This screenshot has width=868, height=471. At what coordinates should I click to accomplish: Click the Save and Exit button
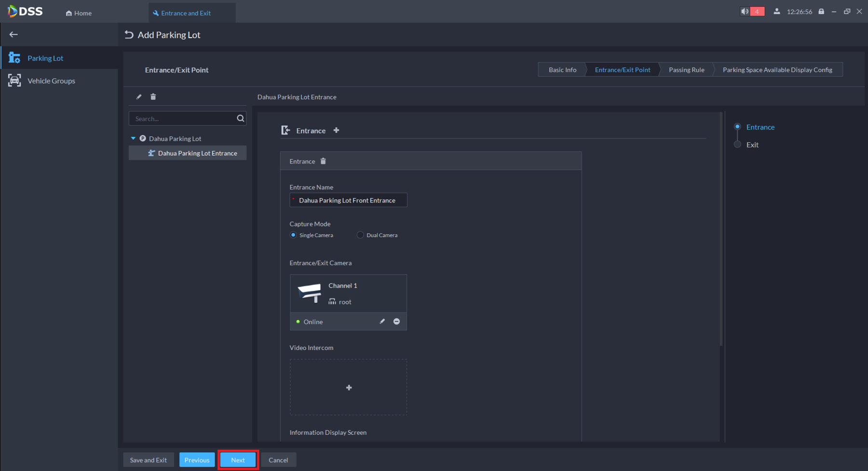point(149,460)
